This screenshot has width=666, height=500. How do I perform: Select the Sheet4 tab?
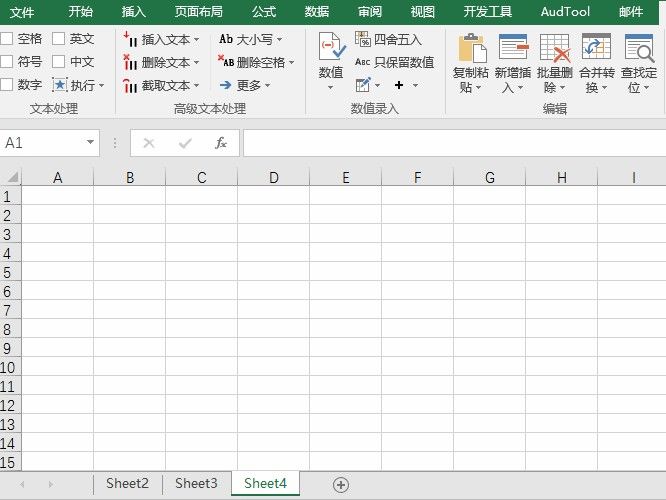point(265,483)
